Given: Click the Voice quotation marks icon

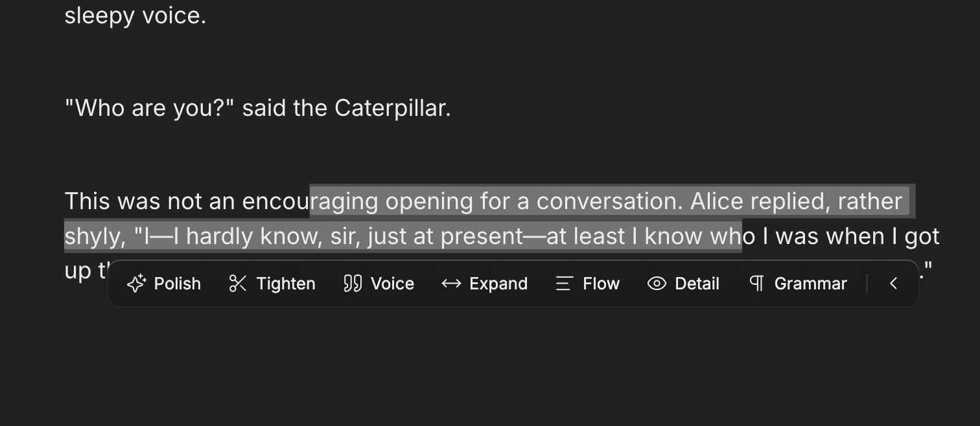Looking at the screenshot, I should [x=353, y=284].
